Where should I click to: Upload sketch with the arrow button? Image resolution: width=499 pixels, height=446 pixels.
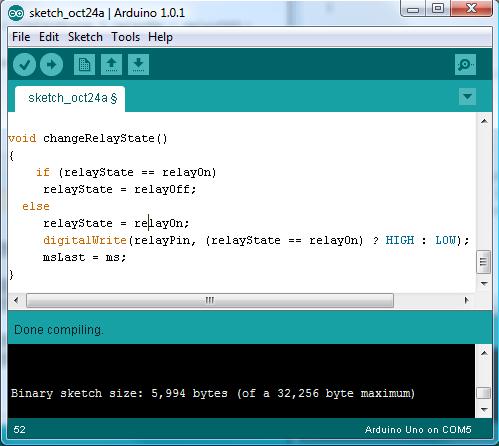[x=51, y=64]
